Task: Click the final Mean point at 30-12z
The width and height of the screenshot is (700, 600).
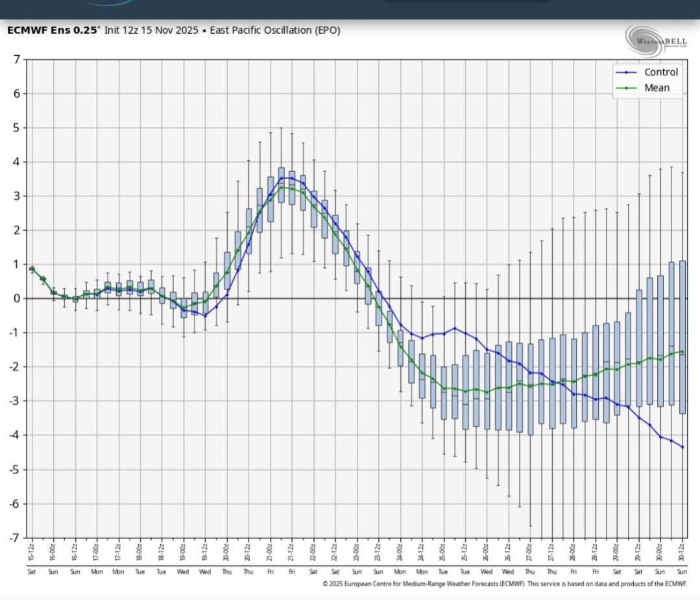Action: (682, 352)
